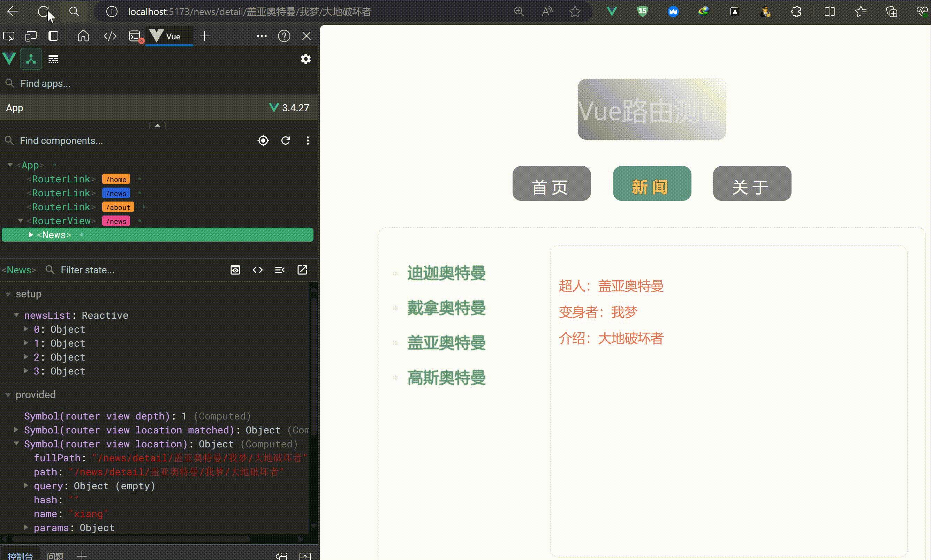Open zoom control in address bar
This screenshot has height=560, width=931.
519,12
